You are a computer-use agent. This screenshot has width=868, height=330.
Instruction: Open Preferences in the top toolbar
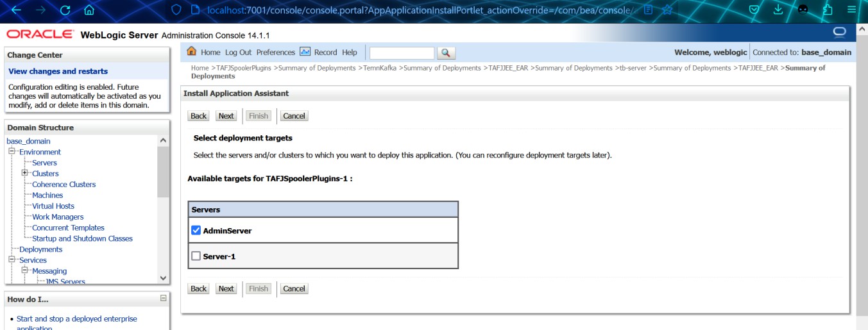(x=275, y=53)
